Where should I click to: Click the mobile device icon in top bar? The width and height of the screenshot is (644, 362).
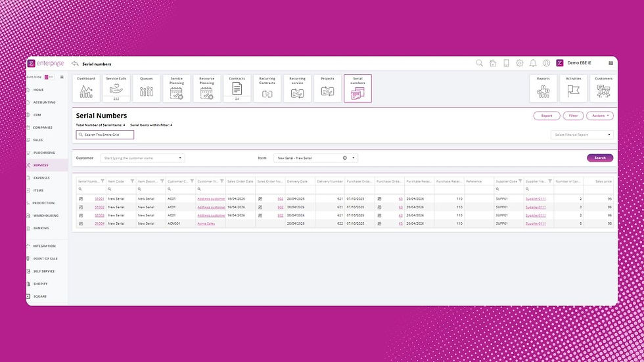click(506, 63)
